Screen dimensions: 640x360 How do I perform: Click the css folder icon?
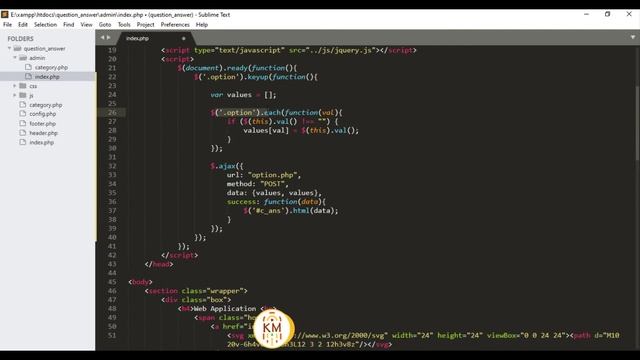click(23, 86)
